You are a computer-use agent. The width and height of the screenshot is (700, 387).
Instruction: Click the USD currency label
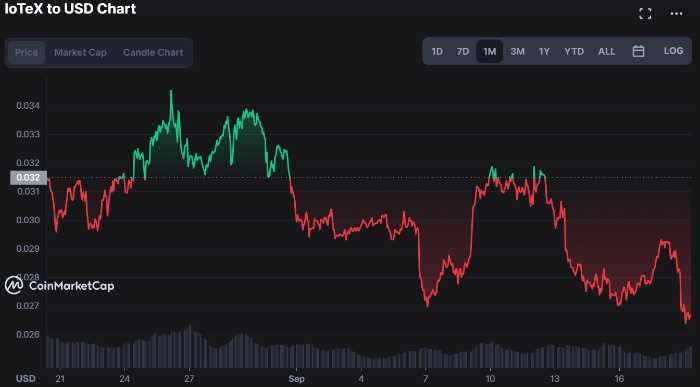pyautogui.click(x=25, y=379)
